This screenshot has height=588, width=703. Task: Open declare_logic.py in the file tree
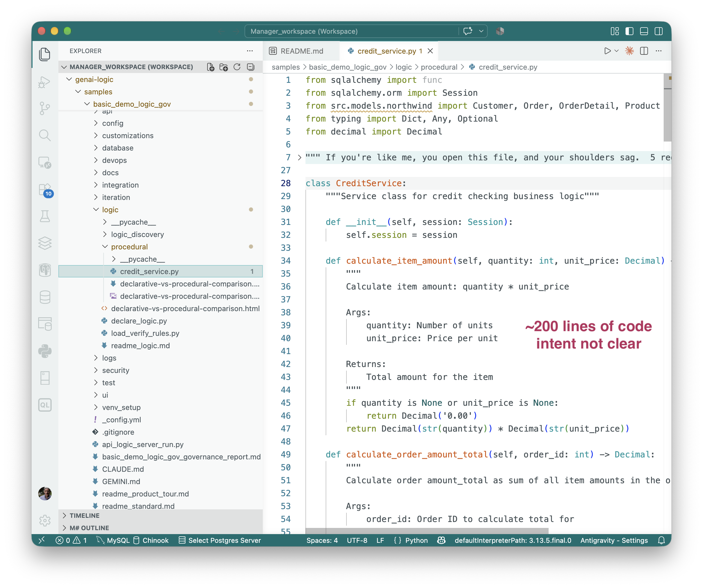[x=139, y=321]
